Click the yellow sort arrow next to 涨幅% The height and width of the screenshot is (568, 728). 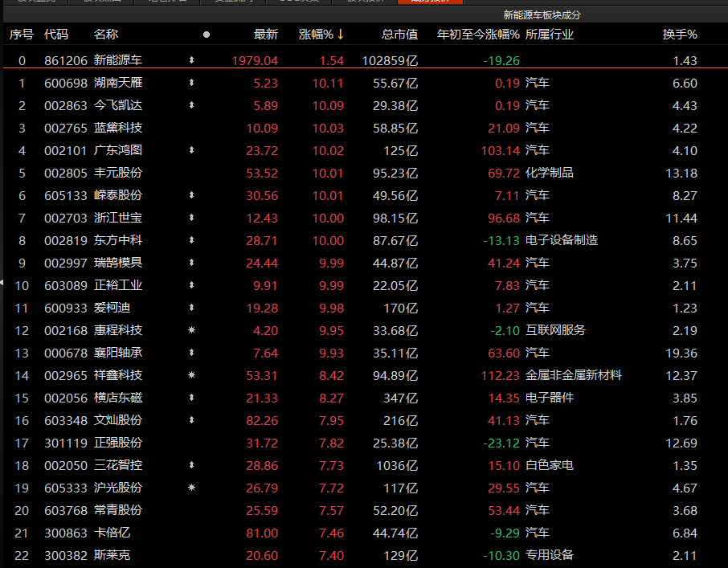(341, 34)
